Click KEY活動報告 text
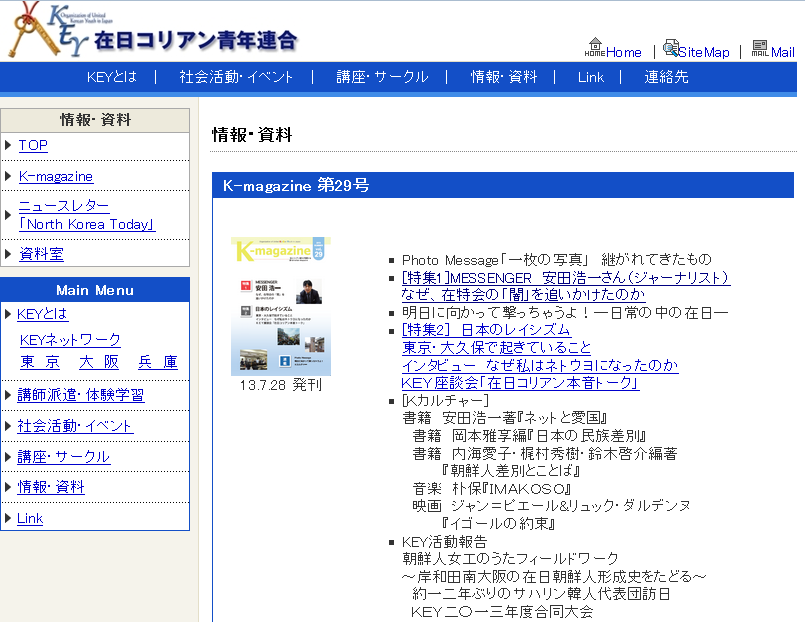Viewport: 805px width, 622px height. pyautogui.click(x=444, y=542)
